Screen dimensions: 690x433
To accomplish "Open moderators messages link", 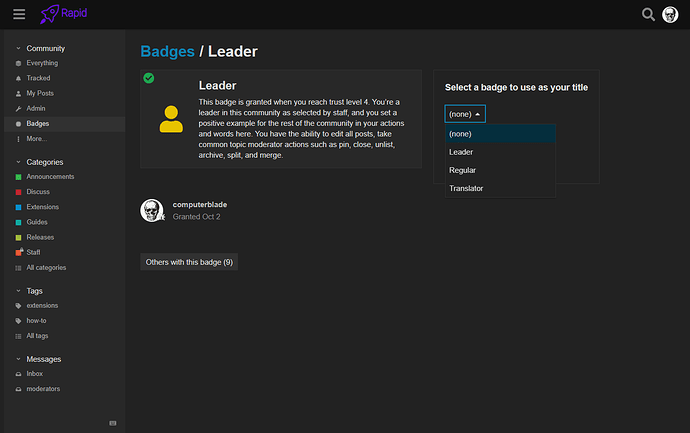I will point(43,389).
